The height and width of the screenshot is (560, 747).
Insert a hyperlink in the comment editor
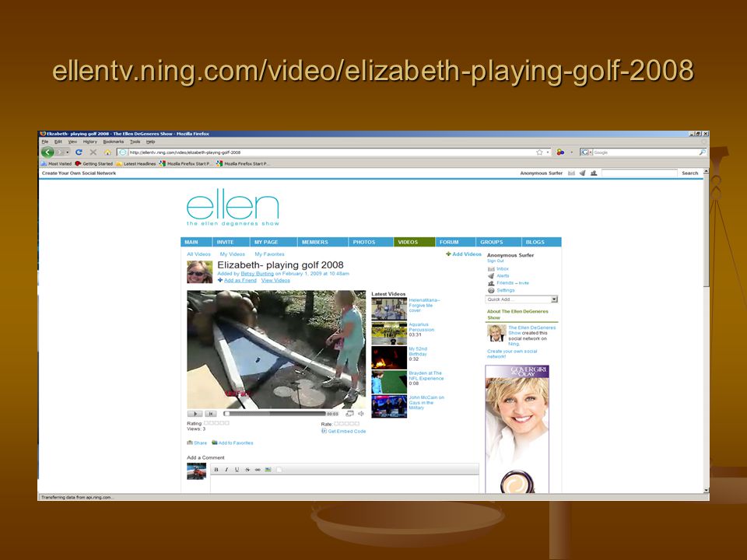[258, 470]
